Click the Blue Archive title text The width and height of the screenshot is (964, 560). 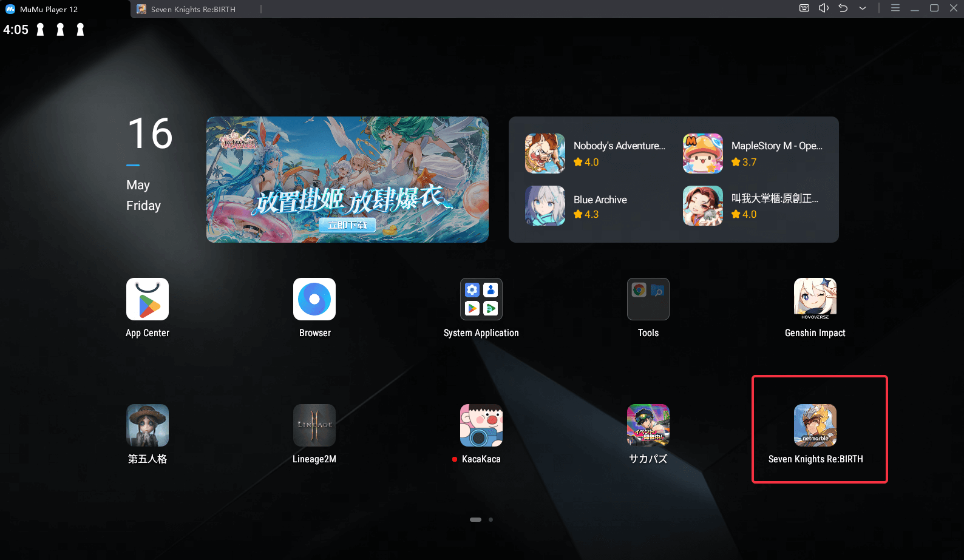pyautogui.click(x=600, y=200)
